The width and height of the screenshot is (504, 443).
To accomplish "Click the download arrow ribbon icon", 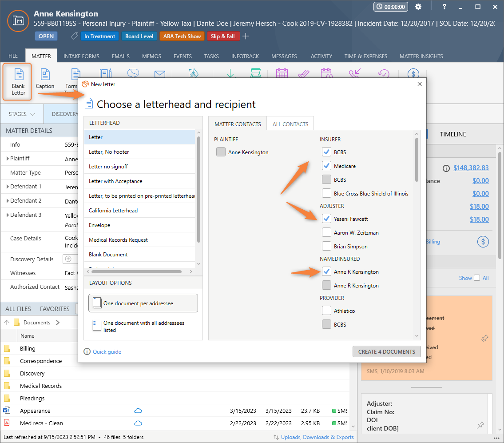I will (230, 73).
